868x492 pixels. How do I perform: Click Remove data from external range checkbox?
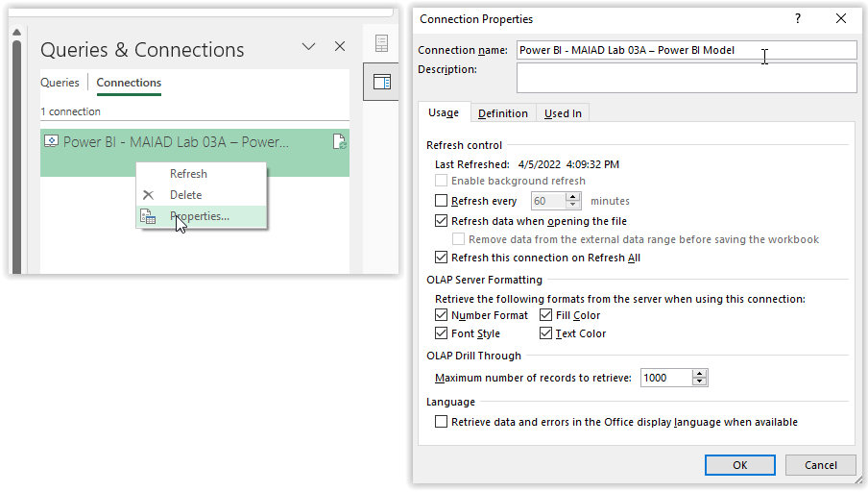[x=458, y=239]
